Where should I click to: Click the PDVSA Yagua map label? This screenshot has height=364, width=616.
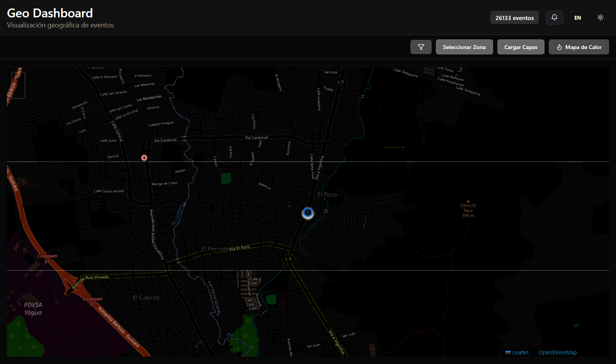pos(33,308)
